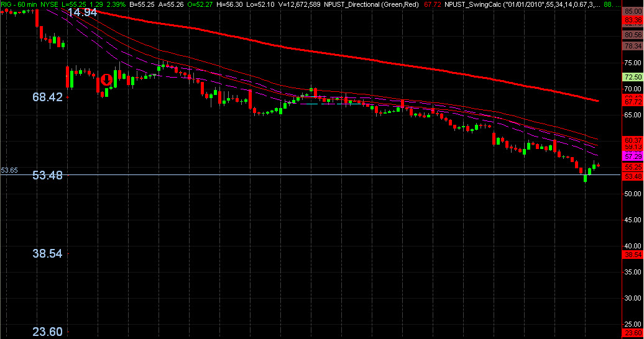Click the 23.60 swing level label

[x=48, y=332]
